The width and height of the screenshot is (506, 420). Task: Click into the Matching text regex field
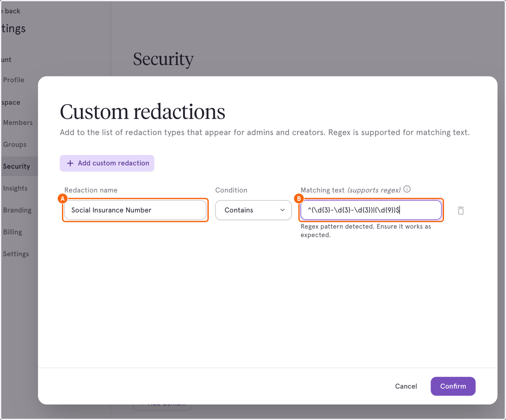(371, 210)
